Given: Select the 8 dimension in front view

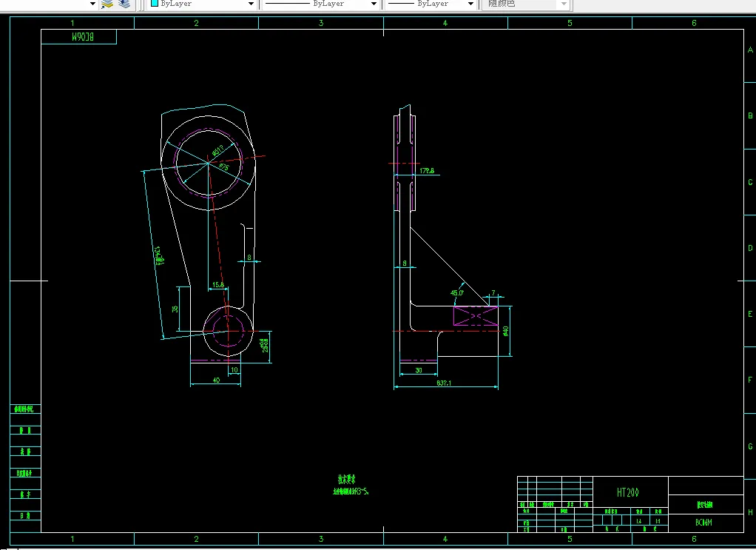Looking at the screenshot, I should [249, 257].
